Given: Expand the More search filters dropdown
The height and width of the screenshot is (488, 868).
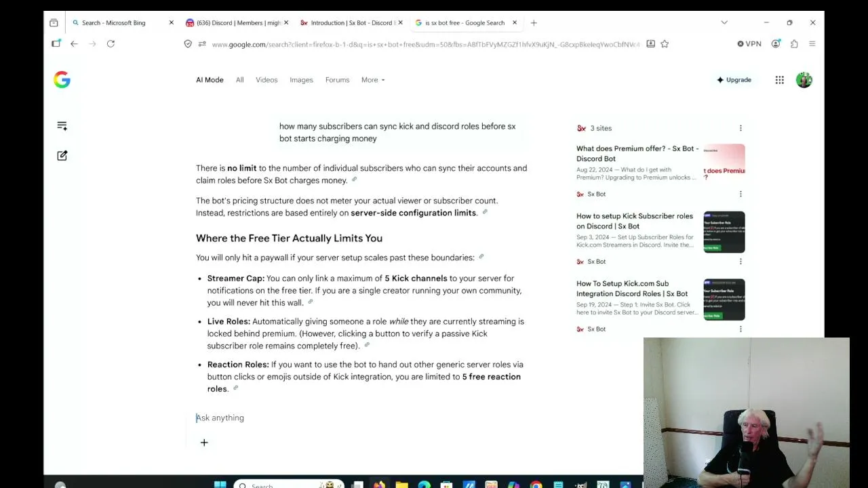Looking at the screenshot, I should point(373,80).
